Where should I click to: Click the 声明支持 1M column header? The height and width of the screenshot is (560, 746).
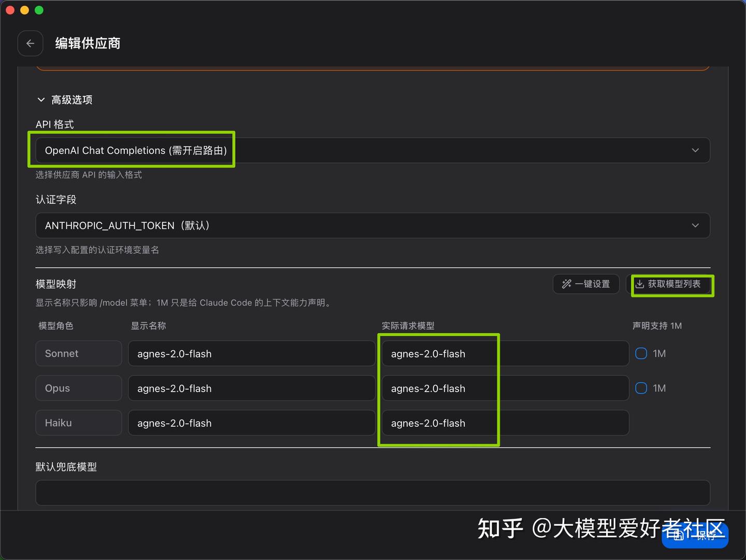(657, 326)
